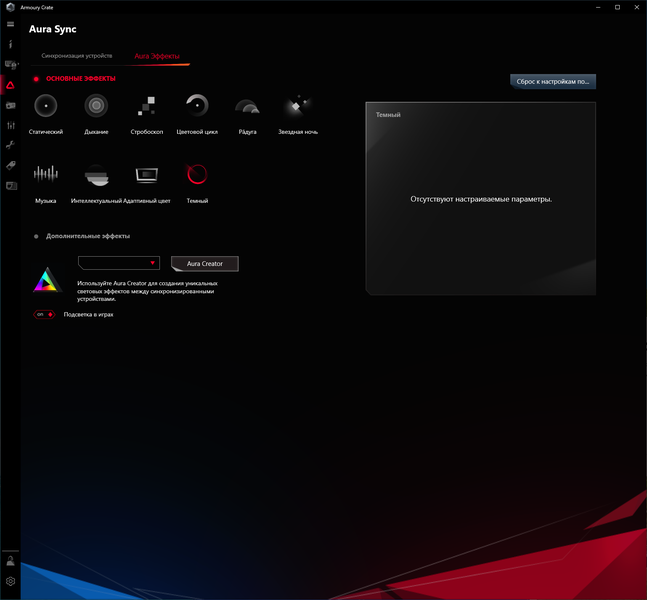This screenshot has width=647, height=600.
Task: Open the Tools wrench icon in the sidebar
Action: (10, 145)
